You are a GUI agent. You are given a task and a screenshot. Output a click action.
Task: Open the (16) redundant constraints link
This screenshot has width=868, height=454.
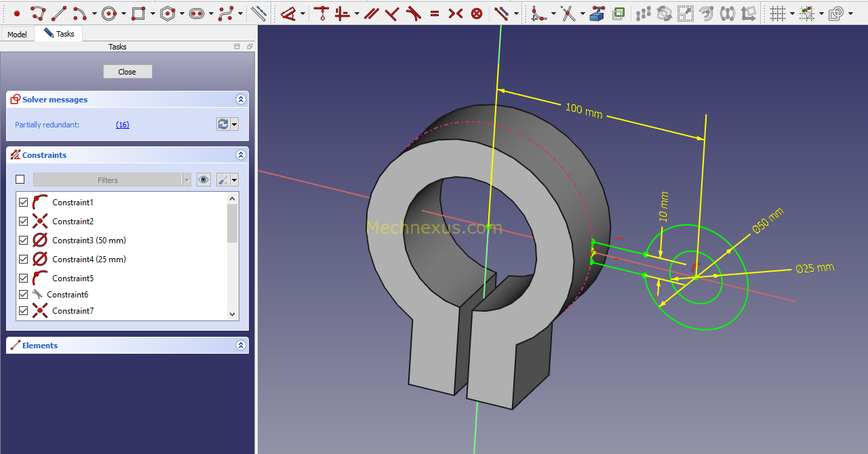pyautogui.click(x=122, y=124)
